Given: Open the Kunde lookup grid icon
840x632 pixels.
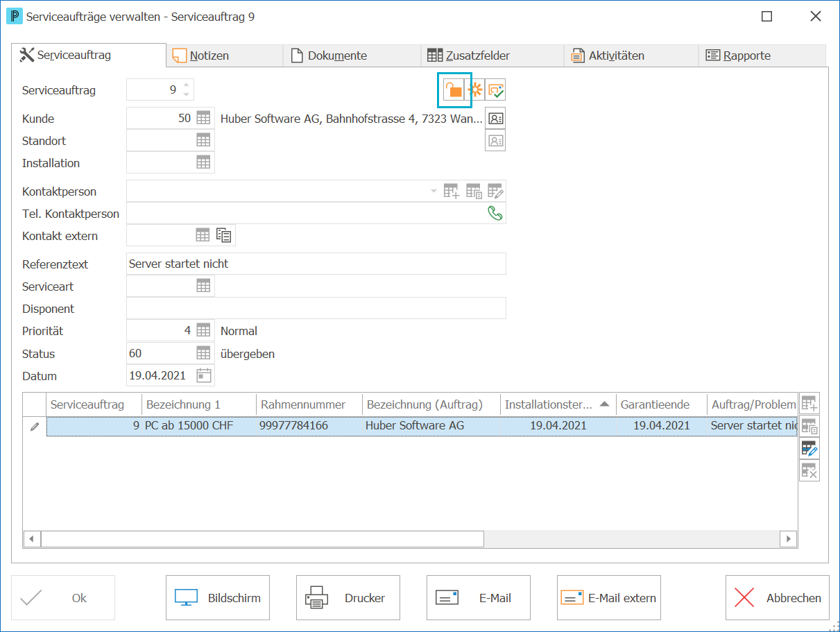Looking at the screenshot, I should click(203, 119).
